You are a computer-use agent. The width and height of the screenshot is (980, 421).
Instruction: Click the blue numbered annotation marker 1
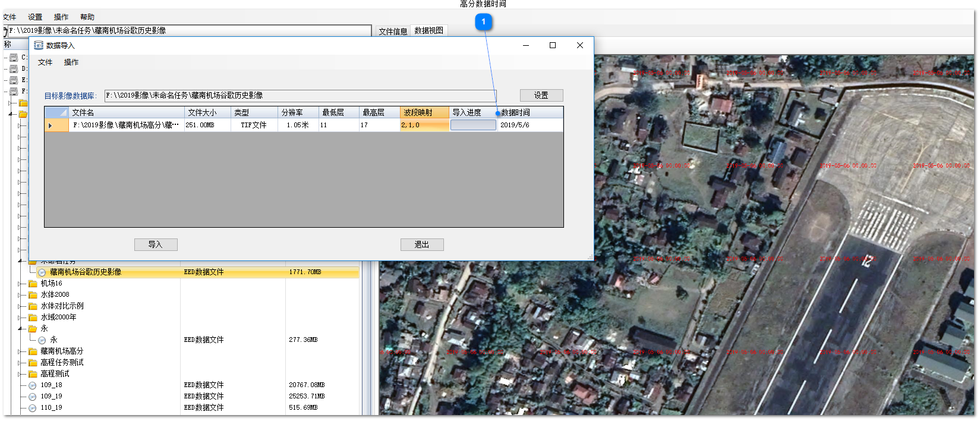click(483, 22)
